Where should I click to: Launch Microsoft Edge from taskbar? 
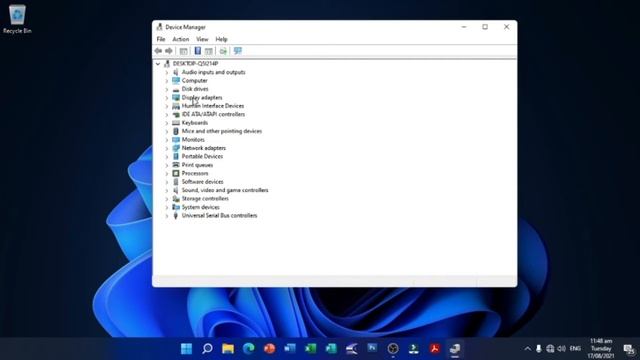point(249,349)
